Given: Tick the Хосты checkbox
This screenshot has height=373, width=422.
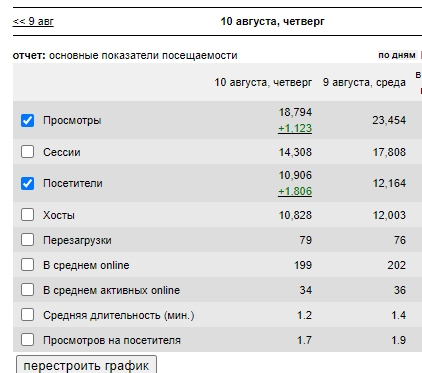Looking at the screenshot, I should (x=27, y=215).
